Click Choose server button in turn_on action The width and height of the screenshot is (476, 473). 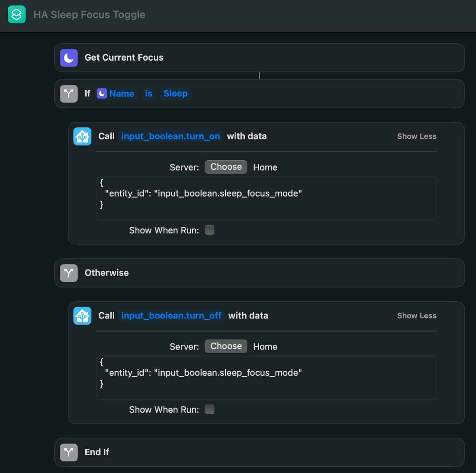coord(226,167)
